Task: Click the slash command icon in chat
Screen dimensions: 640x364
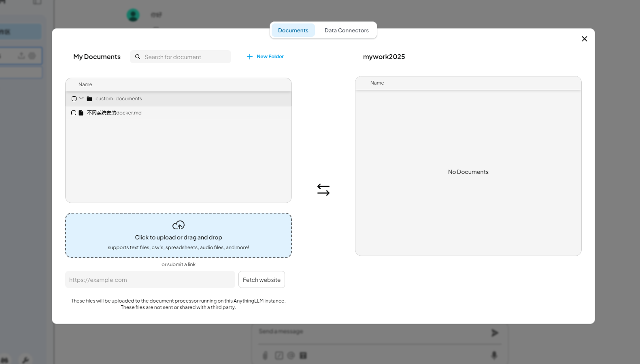Action: 279,356
